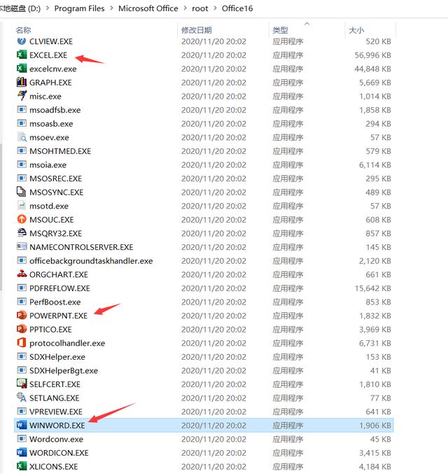
Task: Expand chevron after root in path
Action: click(215, 8)
